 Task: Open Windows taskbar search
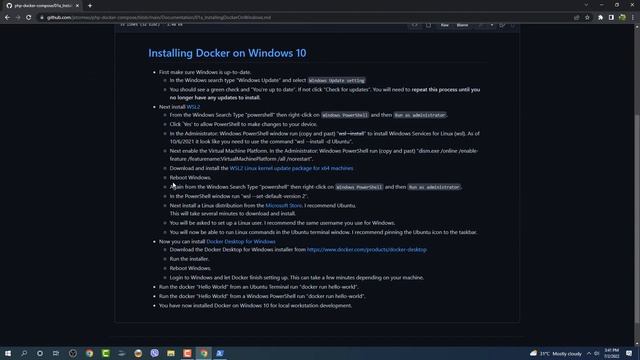(x=24, y=353)
